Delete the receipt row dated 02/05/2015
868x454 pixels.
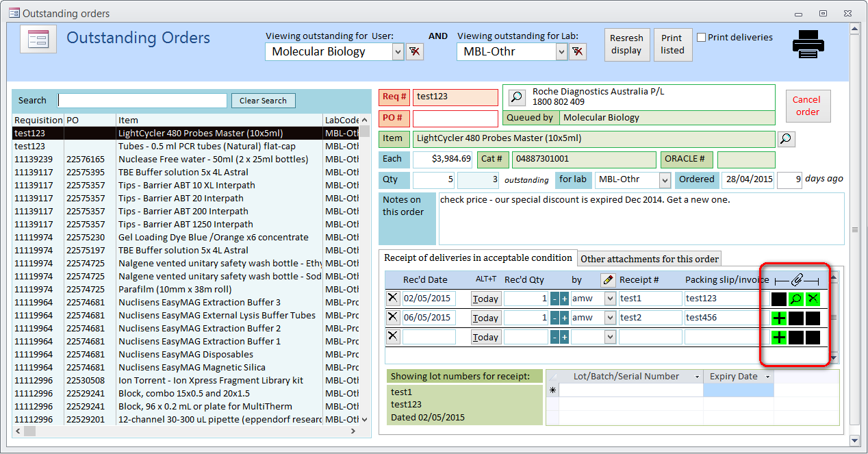pos(392,298)
